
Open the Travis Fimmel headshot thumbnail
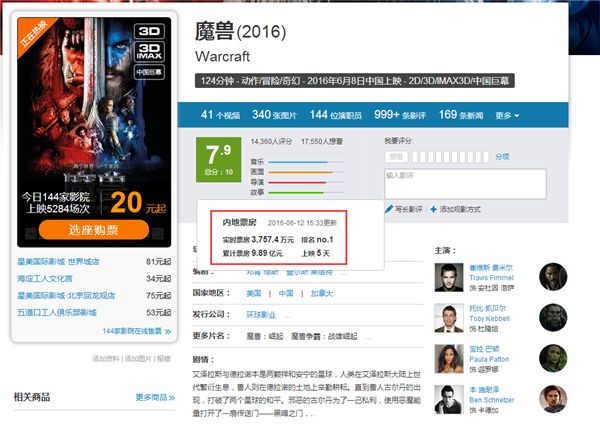point(449,277)
